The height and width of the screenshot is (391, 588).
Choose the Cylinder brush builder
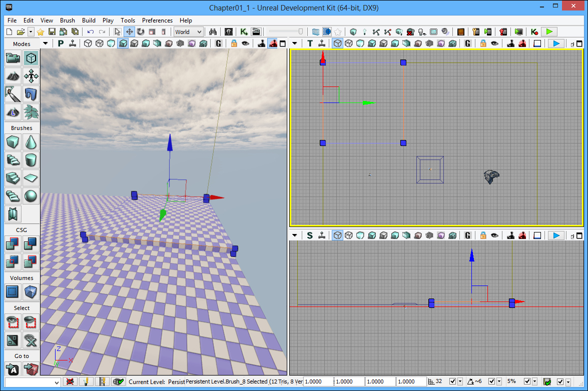[x=31, y=160]
